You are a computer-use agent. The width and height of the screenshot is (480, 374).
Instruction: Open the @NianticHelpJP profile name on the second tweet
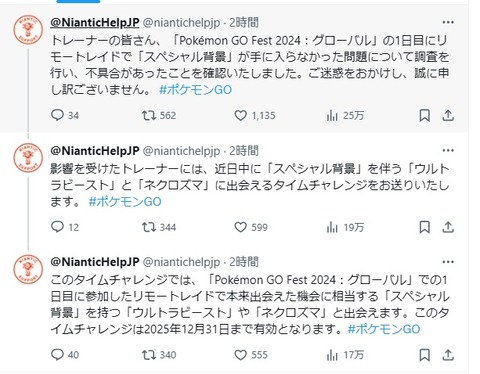[95, 151]
